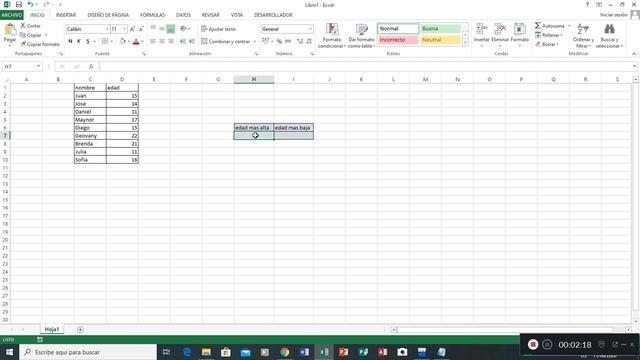
Task: Click the insert function fx button
Action: click(91, 66)
